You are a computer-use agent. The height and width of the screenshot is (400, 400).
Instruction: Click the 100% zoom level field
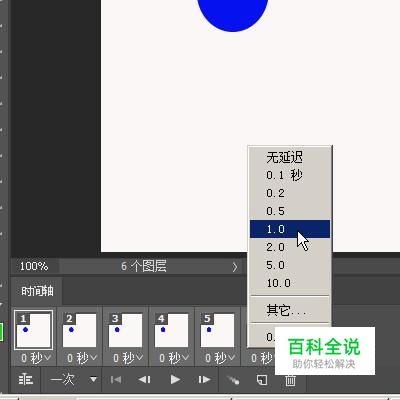(34, 266)
